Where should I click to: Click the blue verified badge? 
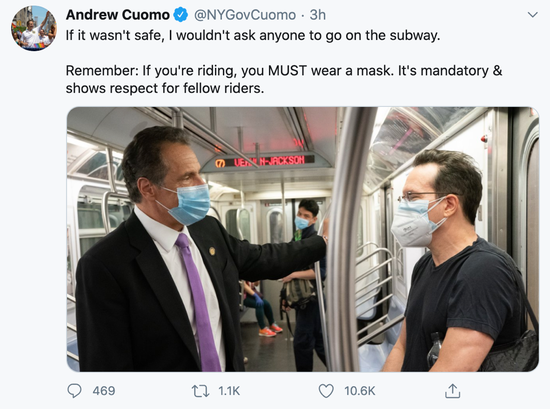[181, 15]
